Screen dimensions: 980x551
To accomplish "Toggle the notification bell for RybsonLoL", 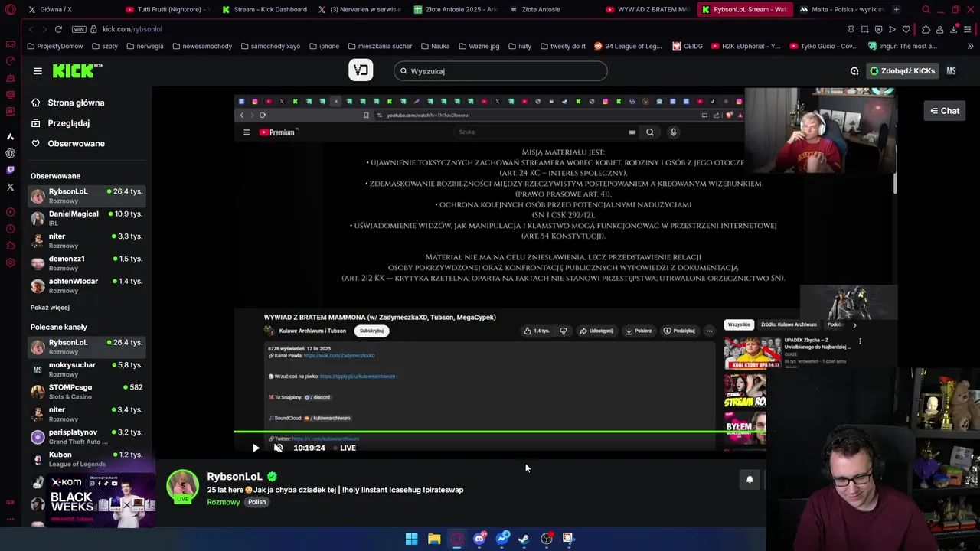I will coord(750,480).
